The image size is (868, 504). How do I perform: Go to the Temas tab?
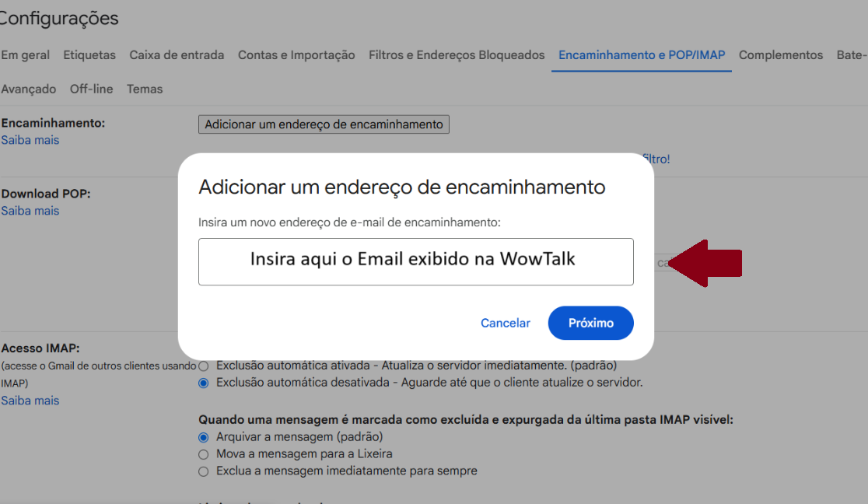145,89
